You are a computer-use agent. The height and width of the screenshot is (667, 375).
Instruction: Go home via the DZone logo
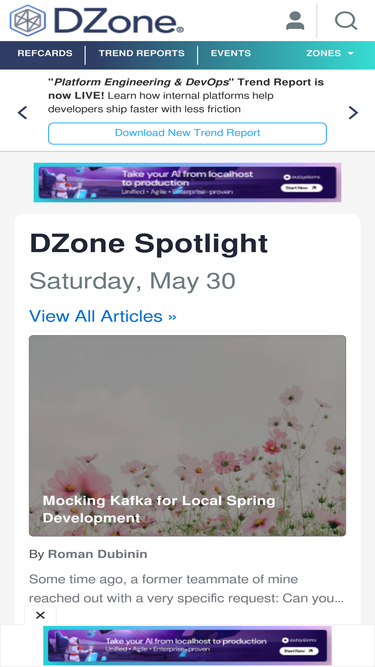click(97, 20)
